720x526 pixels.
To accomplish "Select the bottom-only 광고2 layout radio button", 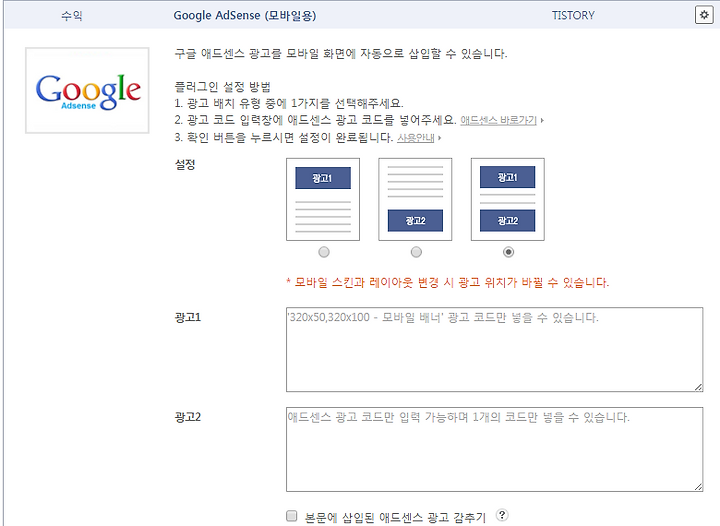I will pos(416,252).
